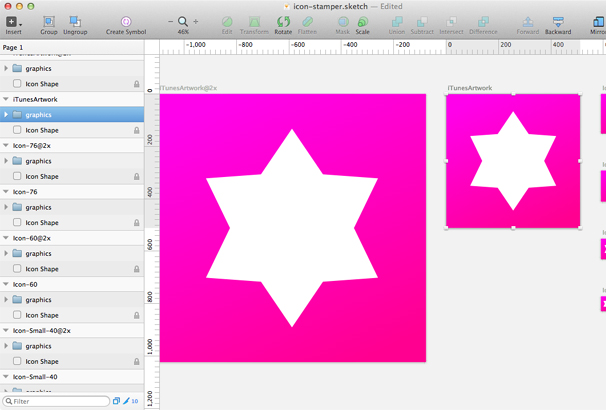This screenshot has width=606, height=410.
Task: Click the Filter layers search field
Action: tap(60, 401)
